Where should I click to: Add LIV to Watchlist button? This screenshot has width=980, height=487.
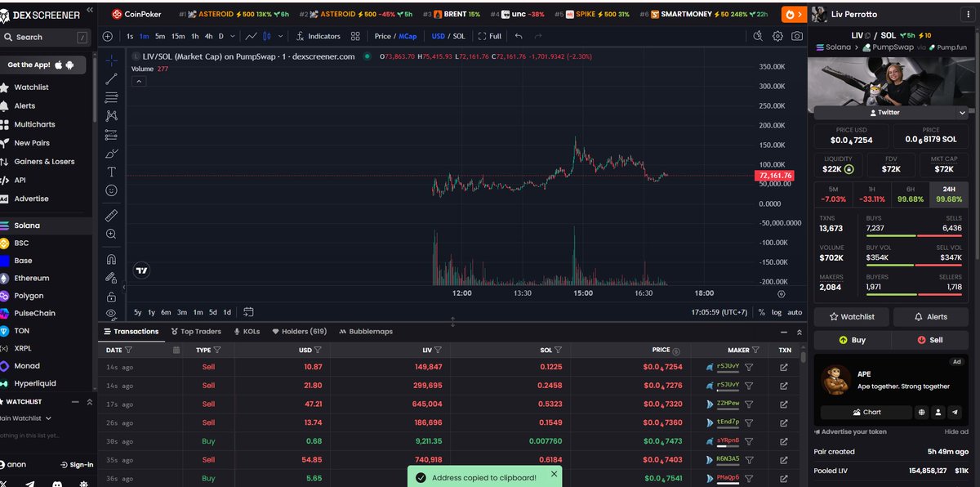pos(852,316)
